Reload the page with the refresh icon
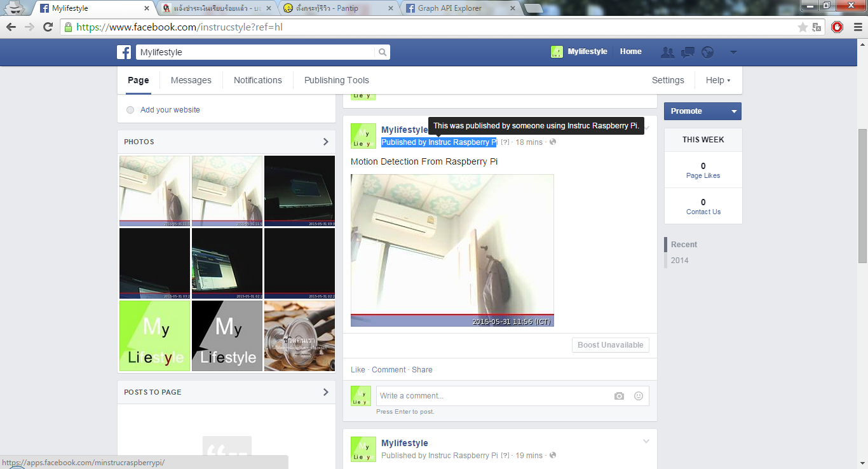Image resolution: width=868 pixels, height=469 pixels. click(x=48, y=27)
